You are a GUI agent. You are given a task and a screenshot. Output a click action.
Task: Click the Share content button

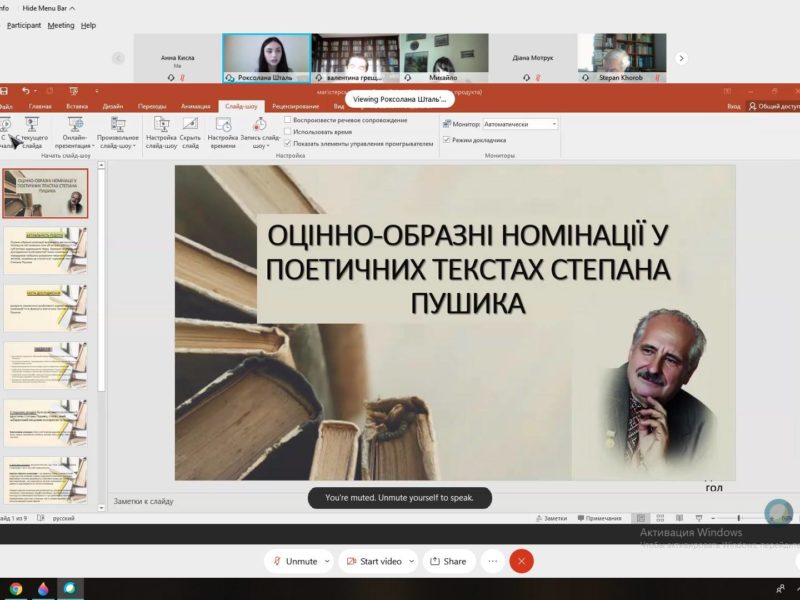click(x=448, y=561)
